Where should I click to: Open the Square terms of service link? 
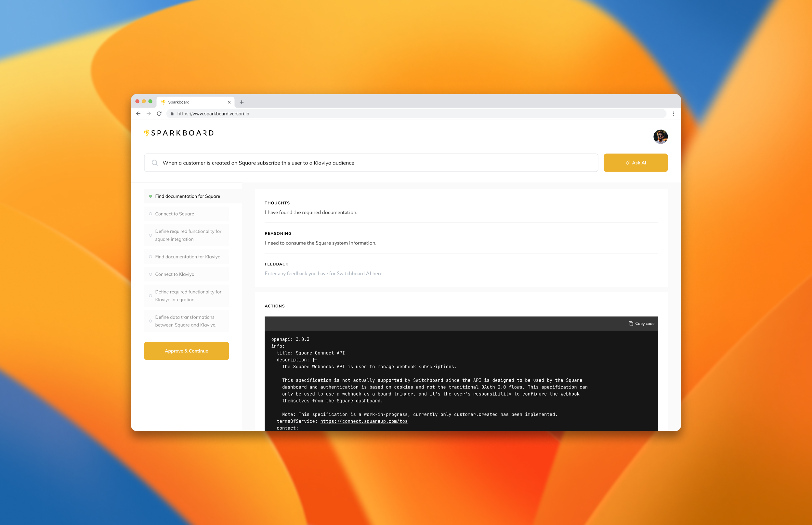pos(364,421)
